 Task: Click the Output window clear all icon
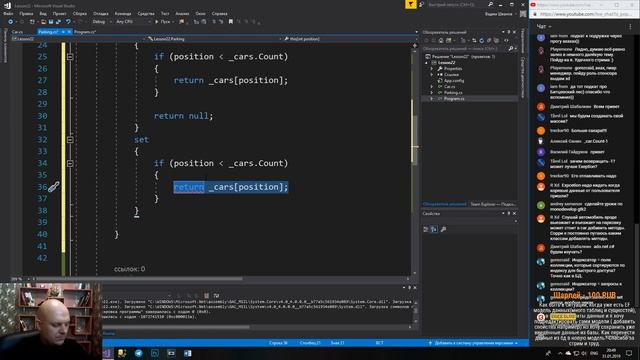point(207,296)
